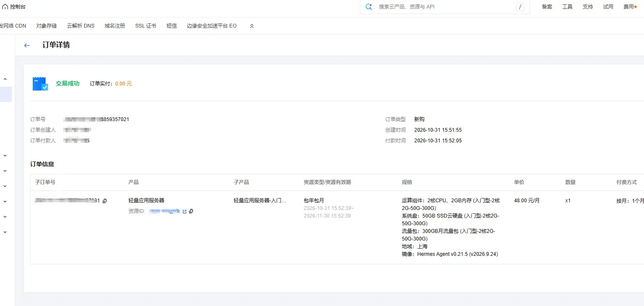Click the 控制台 home icon

[5, 7]
